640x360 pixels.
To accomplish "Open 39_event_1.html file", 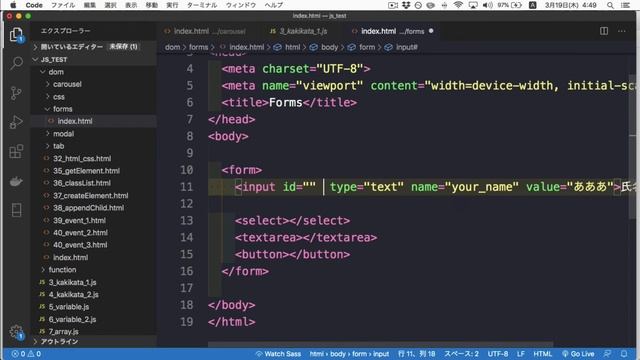I will (x=93, y=220).
